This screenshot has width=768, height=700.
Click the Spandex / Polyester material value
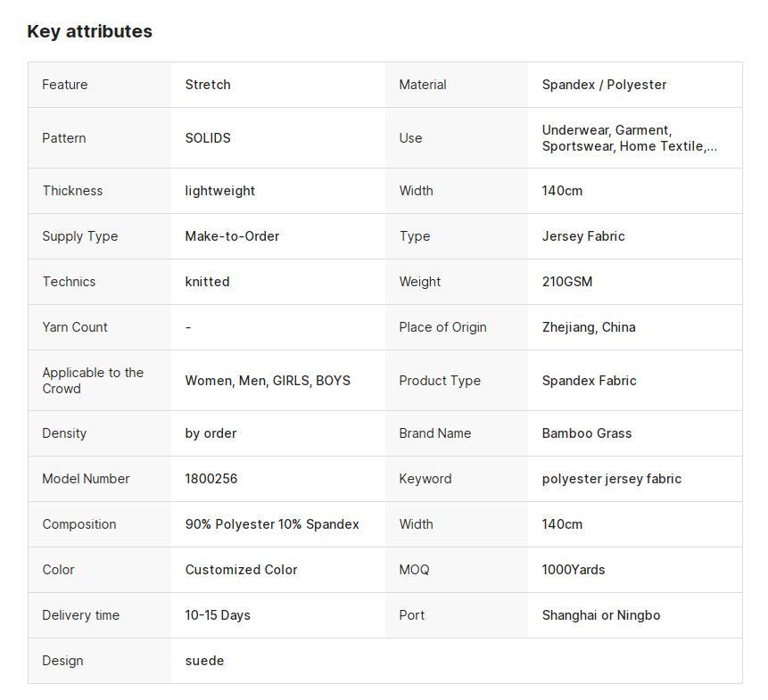click(604, 85)
